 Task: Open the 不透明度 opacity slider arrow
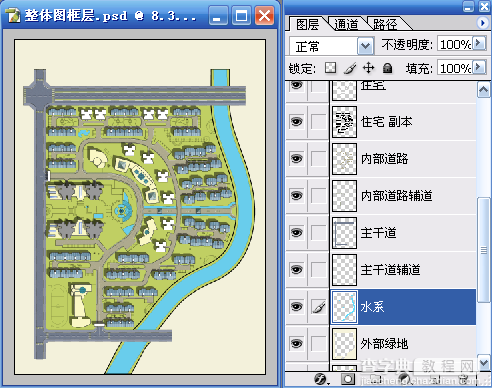tap(479, 43)
